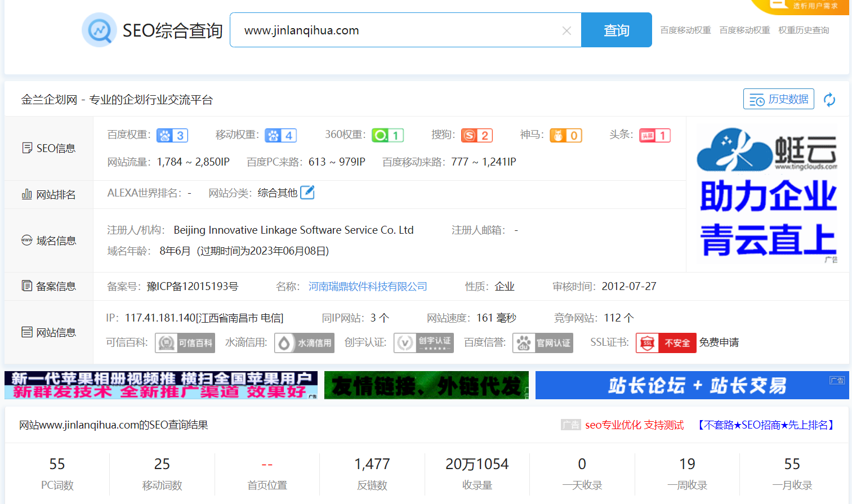
Task: Refresh data with the circular arrows icon
Action: point(829,100)
